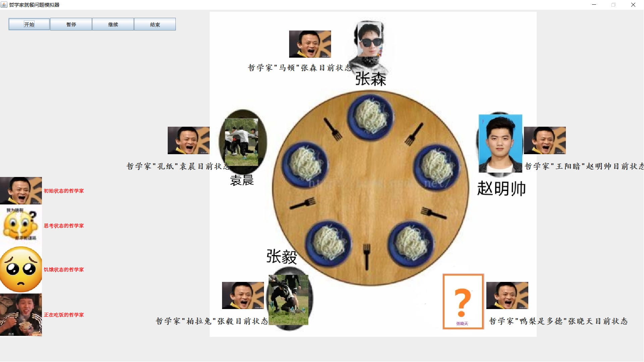
Task: Click initial-state legend face image
Action: point(21,191)
